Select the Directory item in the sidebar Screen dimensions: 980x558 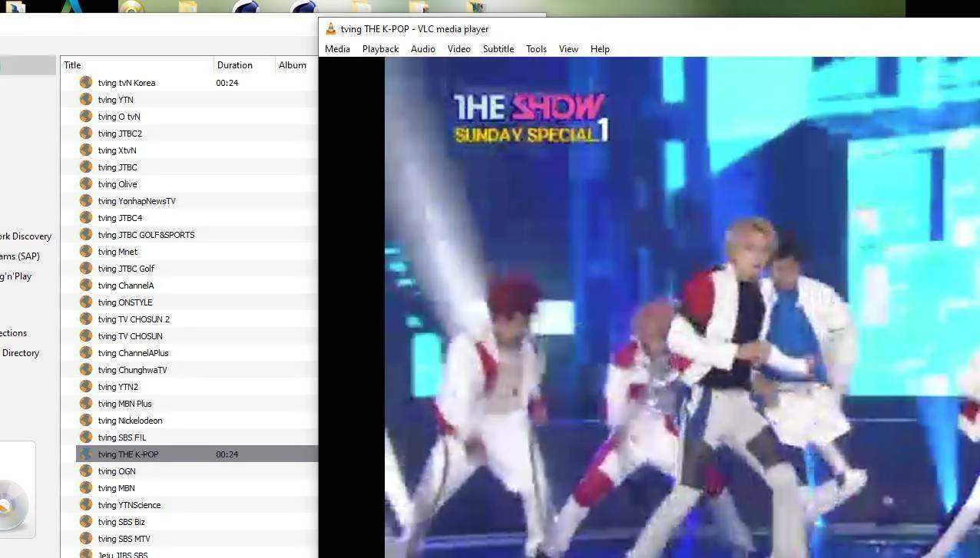tap(20, 353)
